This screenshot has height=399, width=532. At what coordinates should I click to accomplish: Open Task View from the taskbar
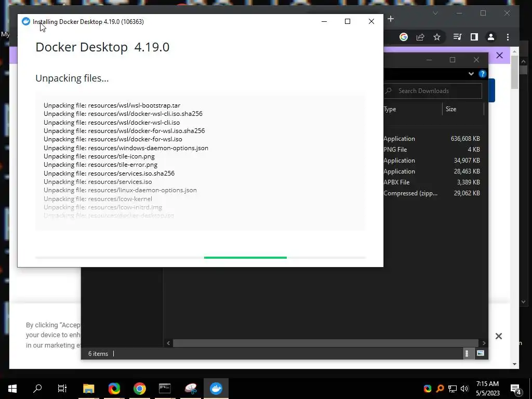pyautogui.click(x=62, y=389)
